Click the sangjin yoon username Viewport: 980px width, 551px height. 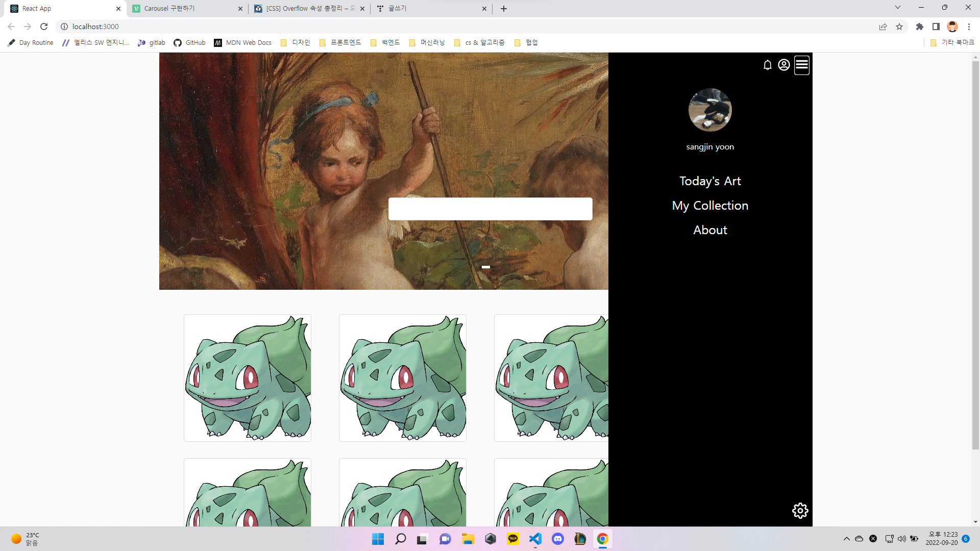point(710,147)
